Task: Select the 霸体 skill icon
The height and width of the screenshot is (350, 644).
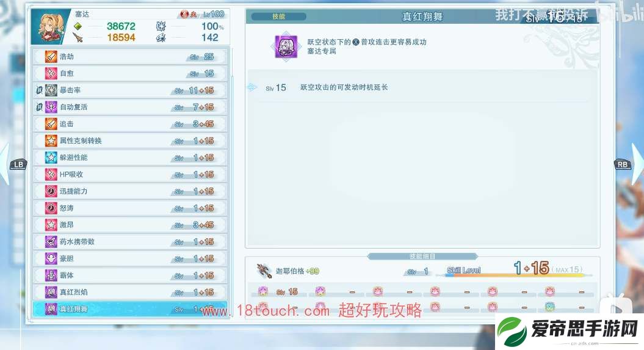Action: tap(51, 275)
